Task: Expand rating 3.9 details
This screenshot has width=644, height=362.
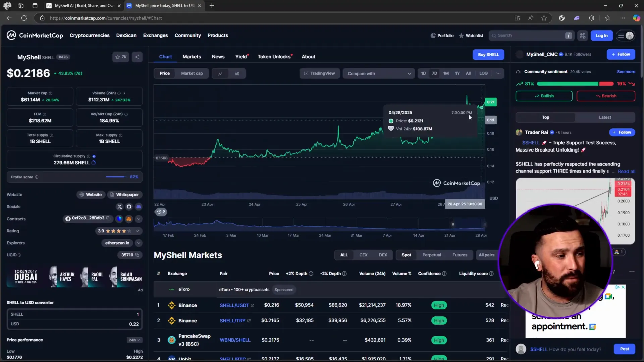Action: point(137,231)
